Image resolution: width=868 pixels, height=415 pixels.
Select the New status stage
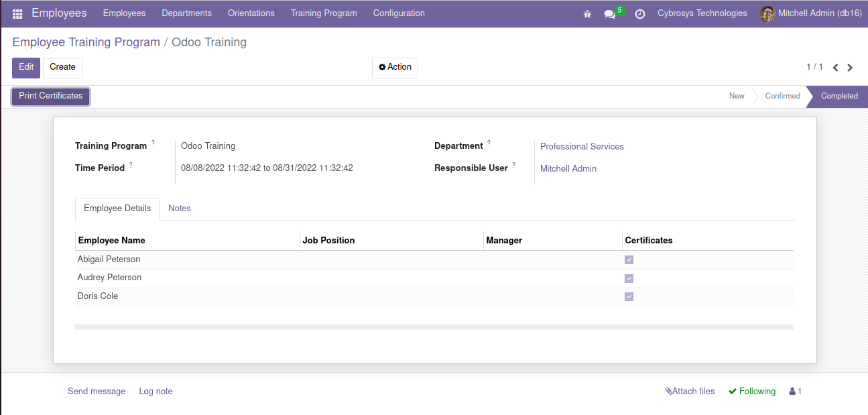coord(737,97)
